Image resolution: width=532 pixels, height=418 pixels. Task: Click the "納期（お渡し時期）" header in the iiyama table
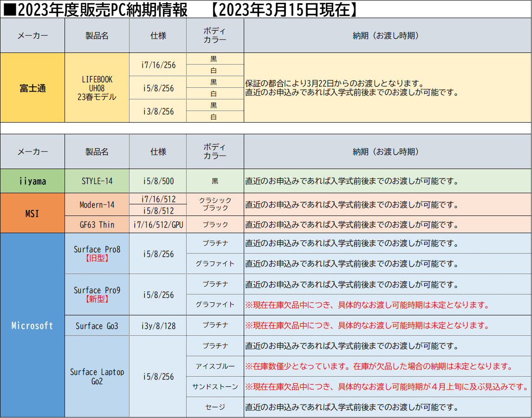[388, 152]
